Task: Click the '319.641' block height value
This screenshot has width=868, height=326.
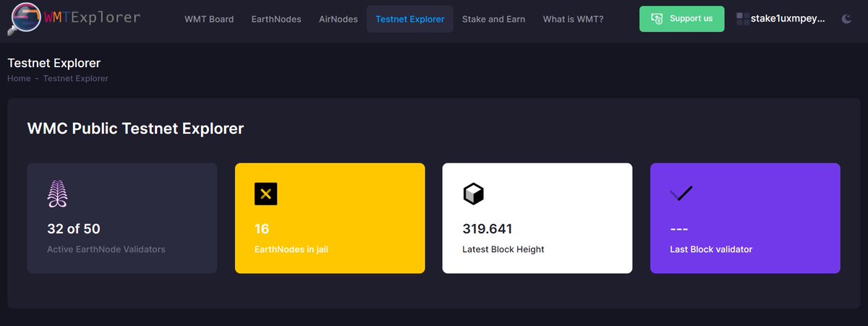Action: click(x=488, y=229)
